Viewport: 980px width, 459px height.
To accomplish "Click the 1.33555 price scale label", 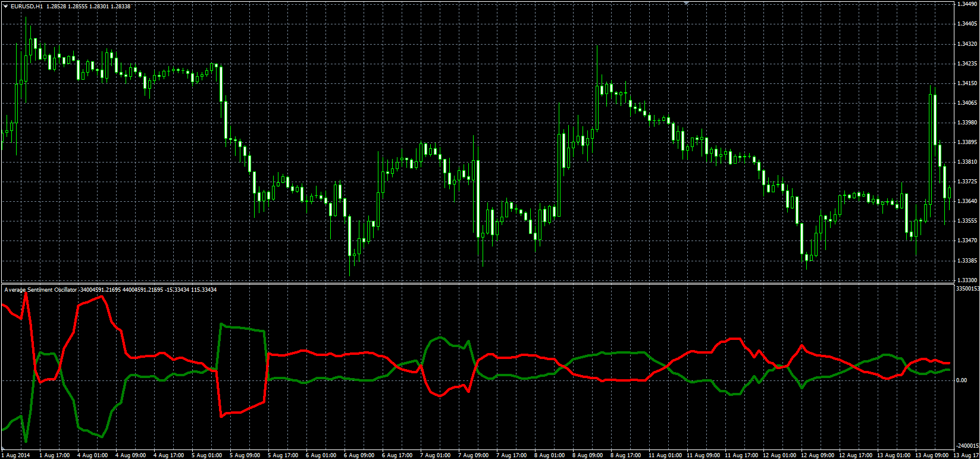I will tap(966, 221).
